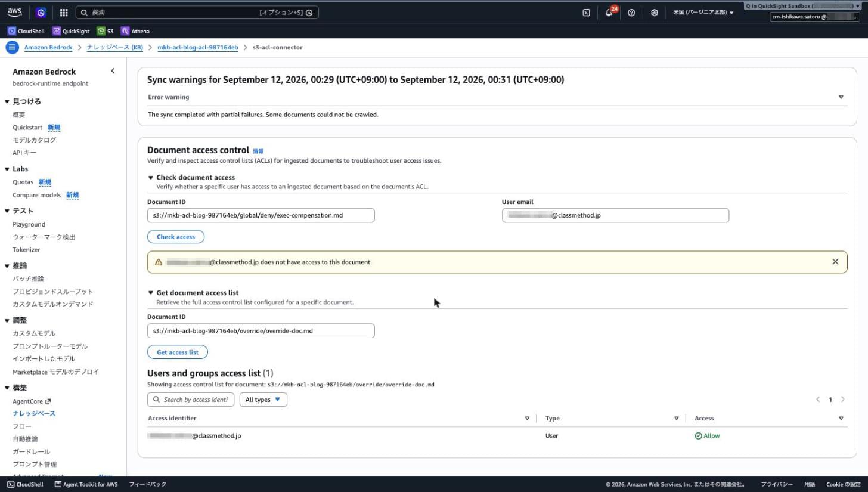
Task: Click the purple Amazon Q icon beside the AWS logo
Action: [x=41, y=13]
